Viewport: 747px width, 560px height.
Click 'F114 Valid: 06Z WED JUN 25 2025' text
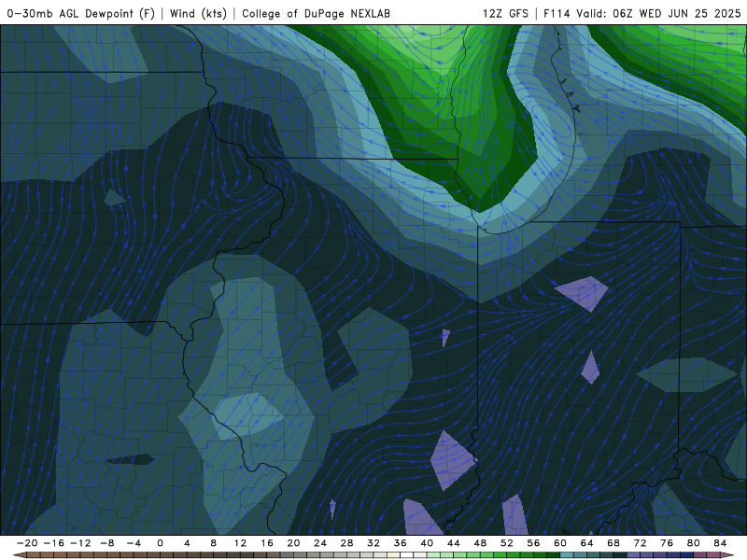(642, 13)
